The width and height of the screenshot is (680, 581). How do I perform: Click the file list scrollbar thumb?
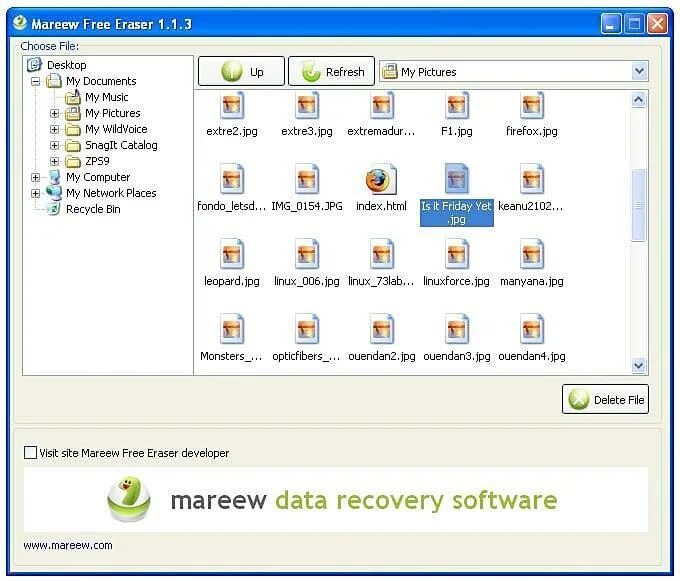pos(638,205)
